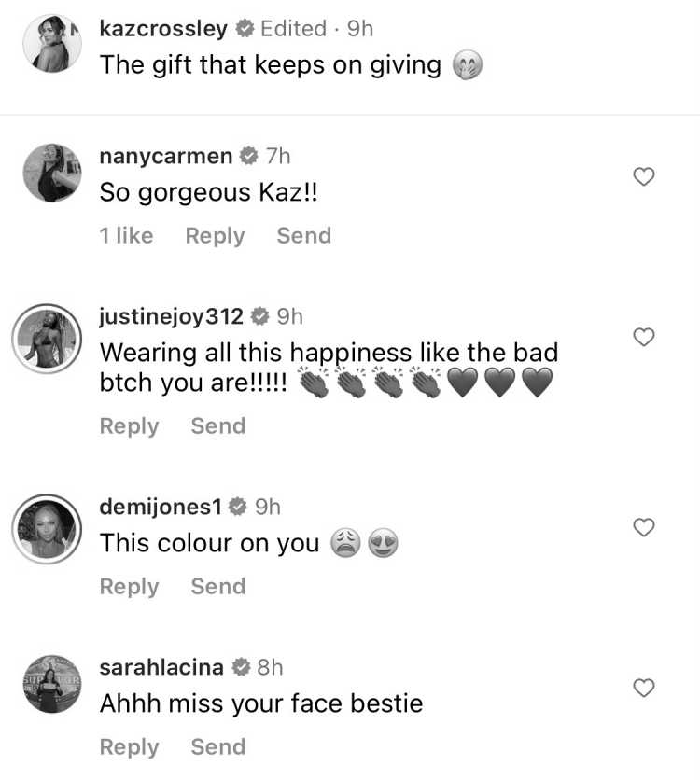
Task: Open the demijones1 username link
Action: 161,507
